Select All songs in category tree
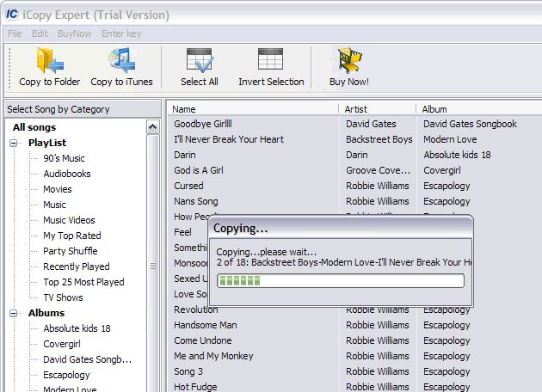The image size is (542, 392). 34,127
